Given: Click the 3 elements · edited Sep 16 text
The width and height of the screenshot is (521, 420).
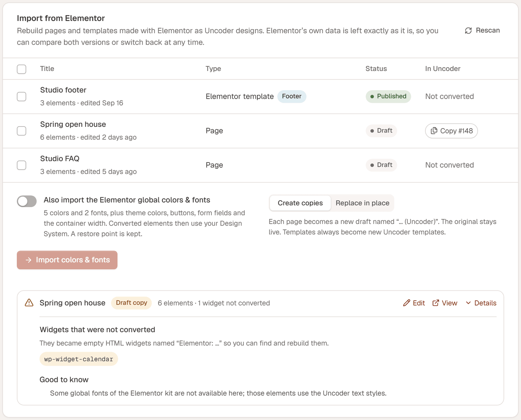Looking at the screenshot, I should (82, 103).
